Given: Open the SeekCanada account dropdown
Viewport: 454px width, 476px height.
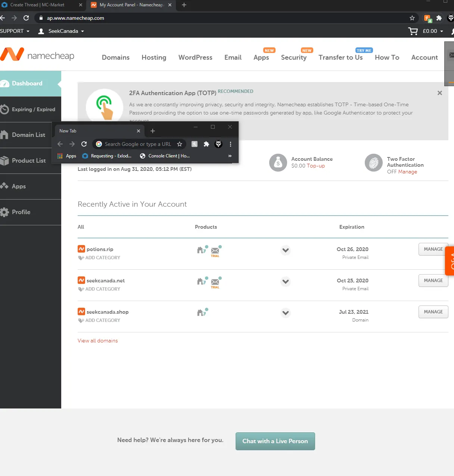Looking at the screenshot, I should tap(61, 31).
